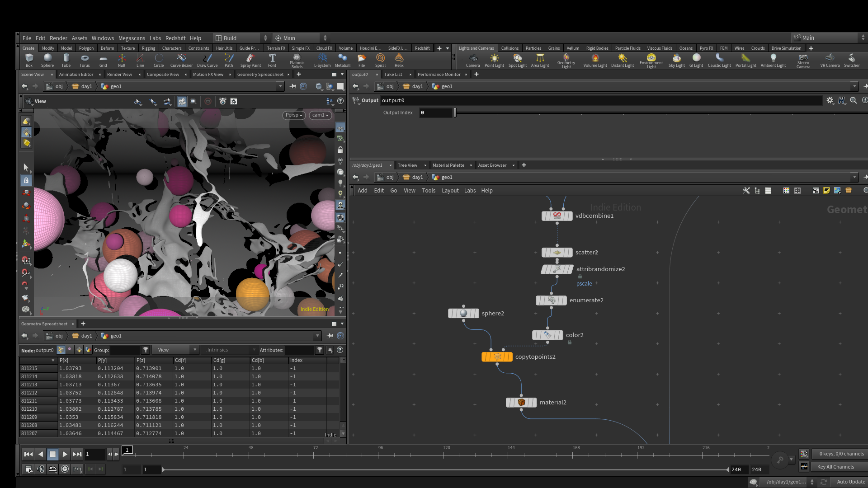
Task: Toggle the audio mute button in playbar
Action: point(41,469)
